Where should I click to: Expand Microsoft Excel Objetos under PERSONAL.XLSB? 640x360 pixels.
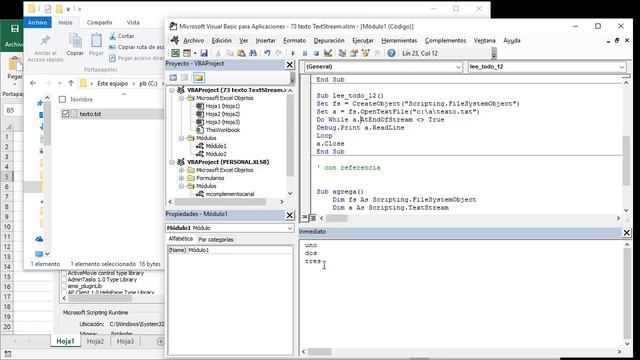[182, 170]
